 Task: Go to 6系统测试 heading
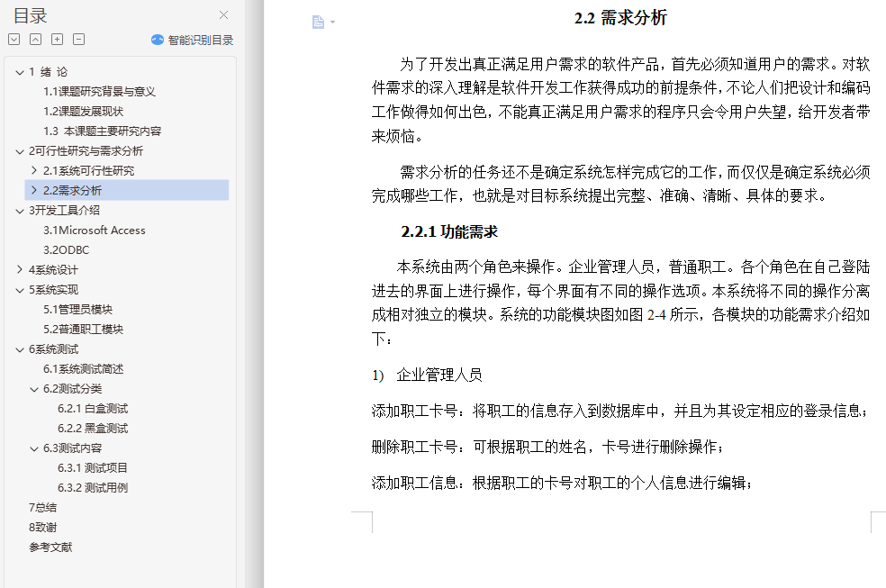(54, 349)
